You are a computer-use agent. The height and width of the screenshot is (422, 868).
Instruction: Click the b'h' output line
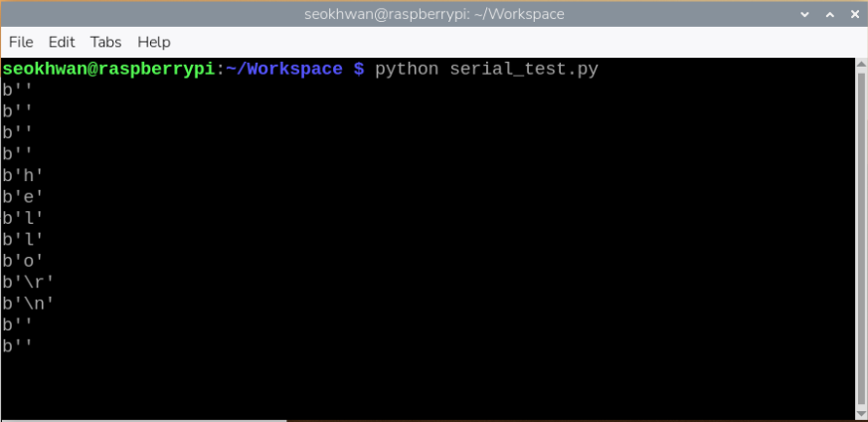[23, 175]
